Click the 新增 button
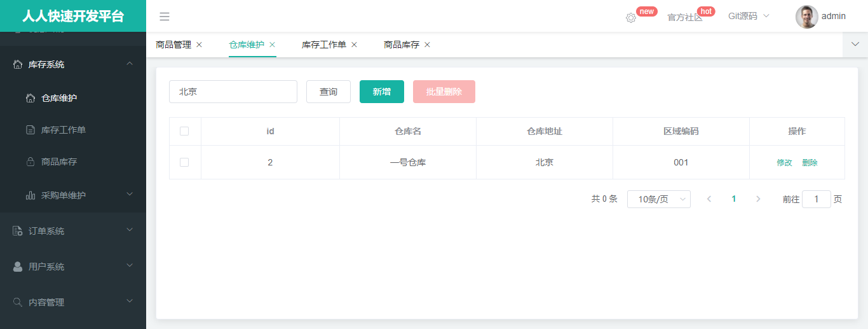The image size is (868, 329). coord(382,92)
